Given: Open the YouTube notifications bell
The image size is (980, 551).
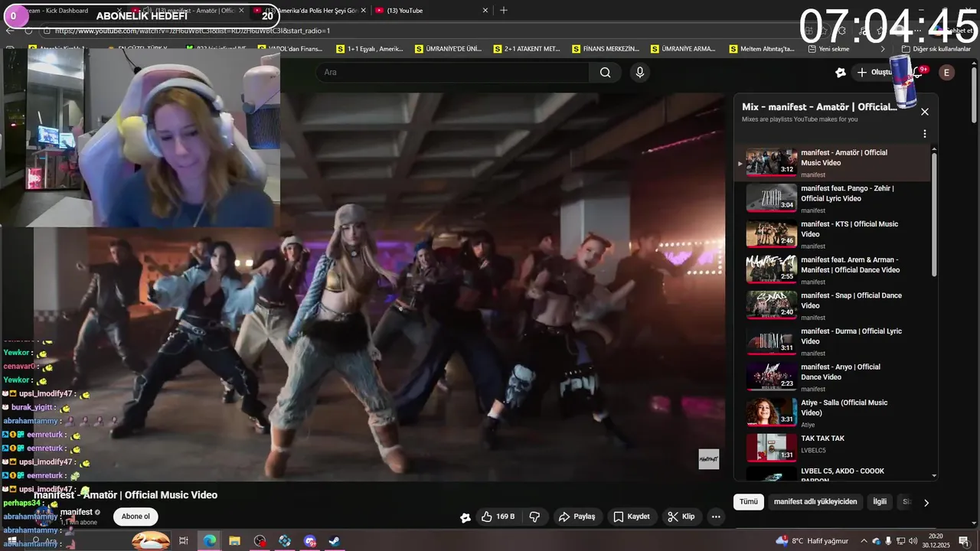Looking at the screenshot, I should tap(918, 72).
